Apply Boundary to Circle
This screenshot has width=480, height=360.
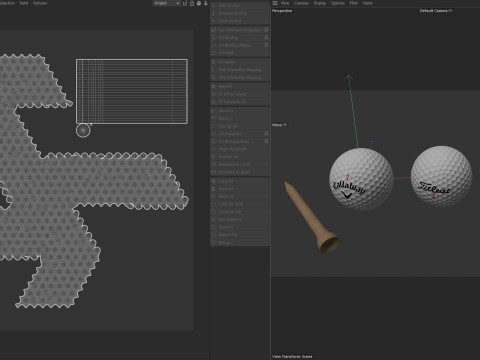[x=240, y=164]
